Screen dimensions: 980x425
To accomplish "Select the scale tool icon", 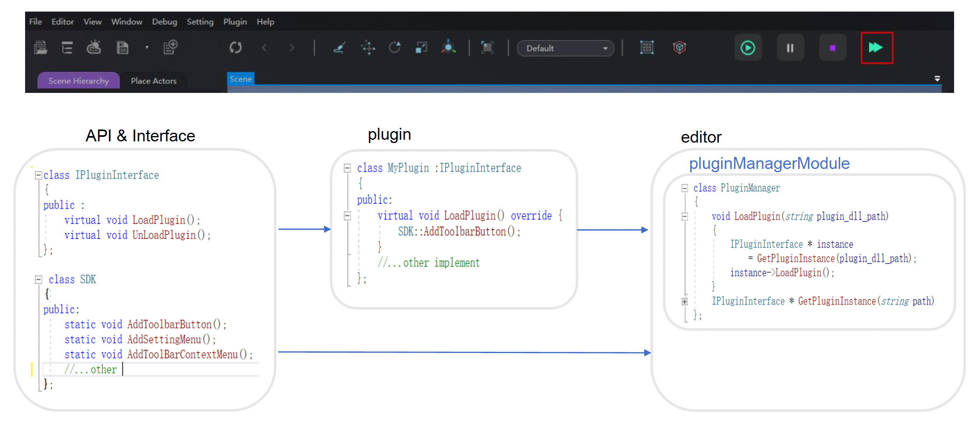I will (421, 48).
